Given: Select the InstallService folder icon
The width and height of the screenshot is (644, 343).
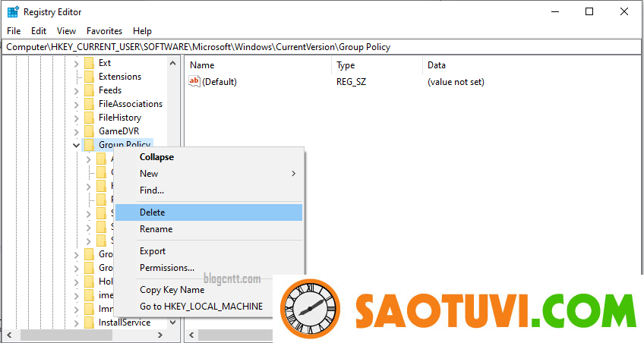Looking at the screenshot, I should pyautogui.click(x=89, y=323).
